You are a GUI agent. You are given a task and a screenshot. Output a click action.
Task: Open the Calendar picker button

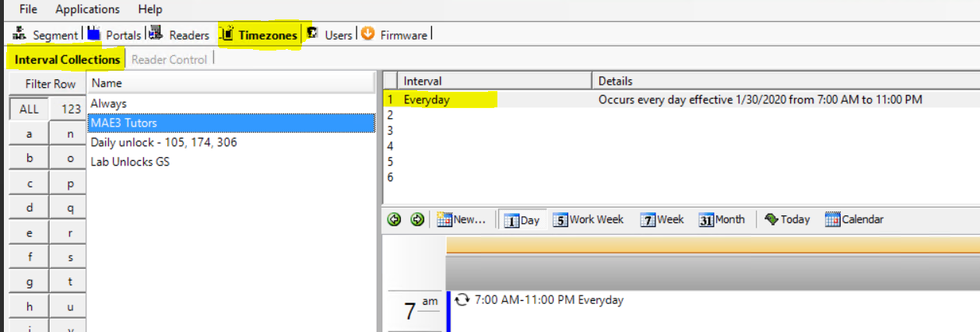854,220
